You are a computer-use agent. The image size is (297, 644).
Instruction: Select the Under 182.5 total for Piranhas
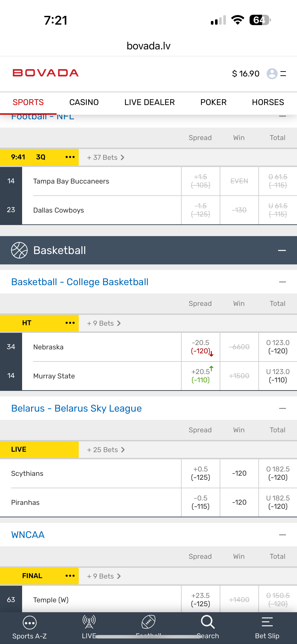point(278,502)
